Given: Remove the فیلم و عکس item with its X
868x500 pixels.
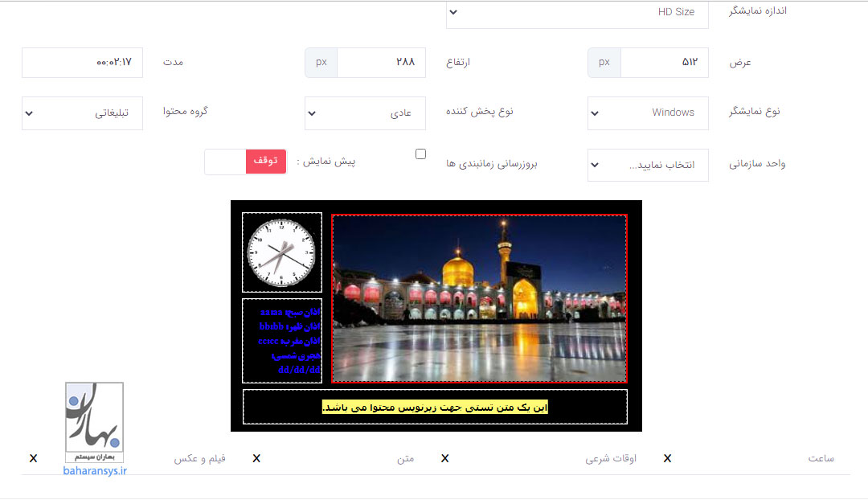Looking at the screenshot, I should (x=33, y=458).
